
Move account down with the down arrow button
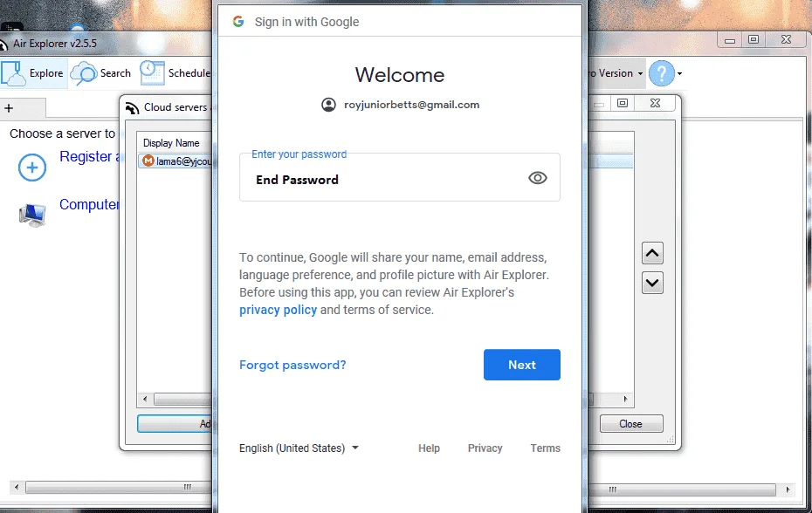[652, 283]
